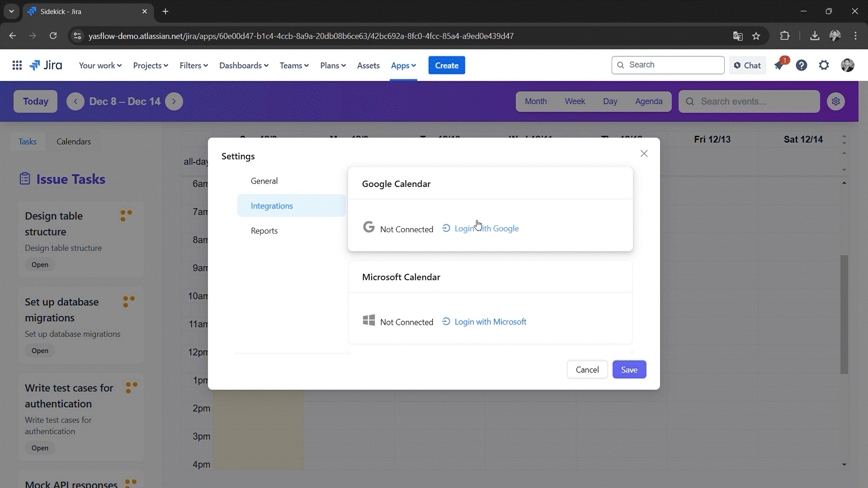Expand the Filters dropdown menu
Image resolution: width=868 pixels, height=488 pixels.
coord(193,66)
